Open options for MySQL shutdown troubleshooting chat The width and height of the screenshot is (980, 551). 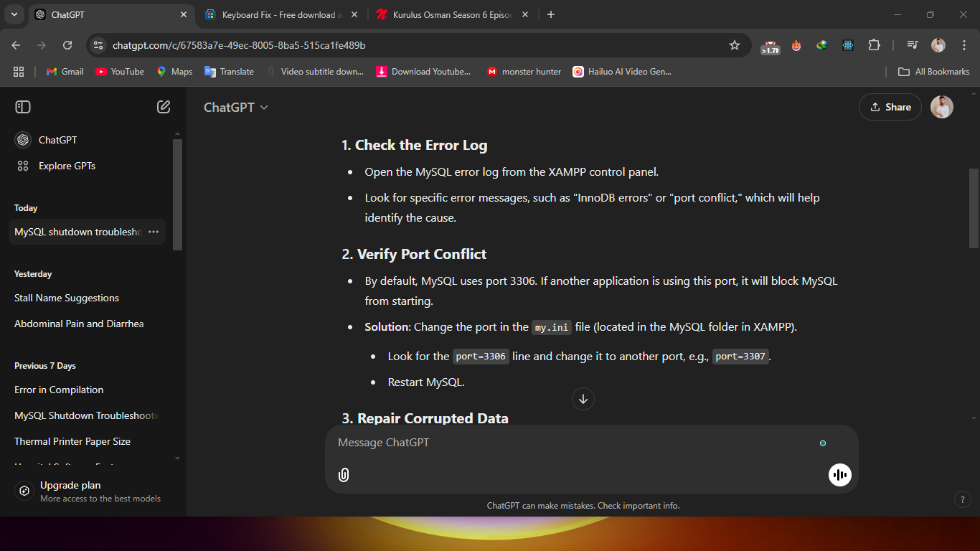pos(154,232)
